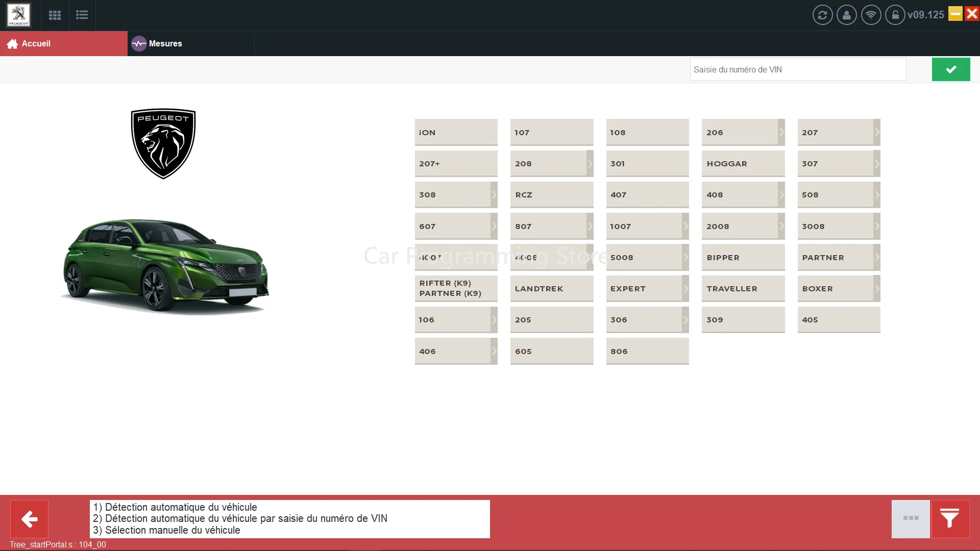Select the 108 vehicle model
980x551 pixels.
click(x=647, y=133)
